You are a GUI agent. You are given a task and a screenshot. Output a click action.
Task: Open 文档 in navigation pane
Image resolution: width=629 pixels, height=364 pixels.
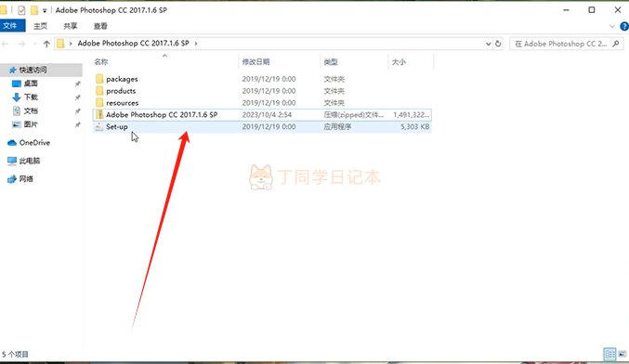31,110
